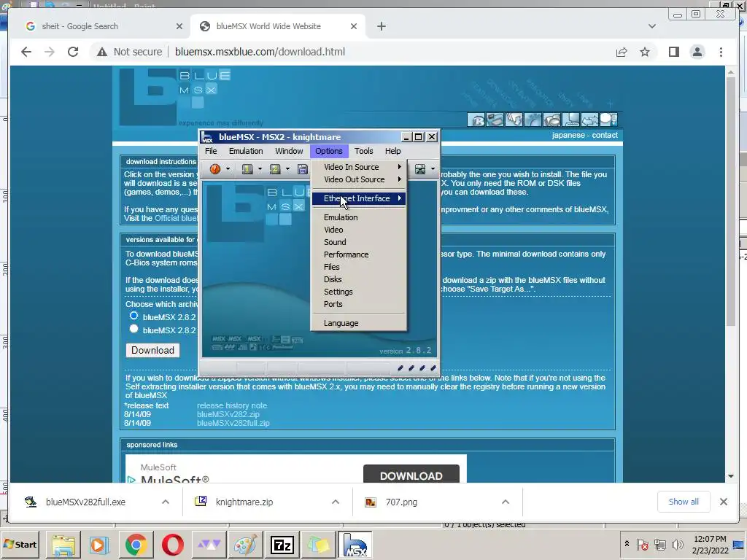
Task: Click the second website navigation icon
Action: [495, 120]
